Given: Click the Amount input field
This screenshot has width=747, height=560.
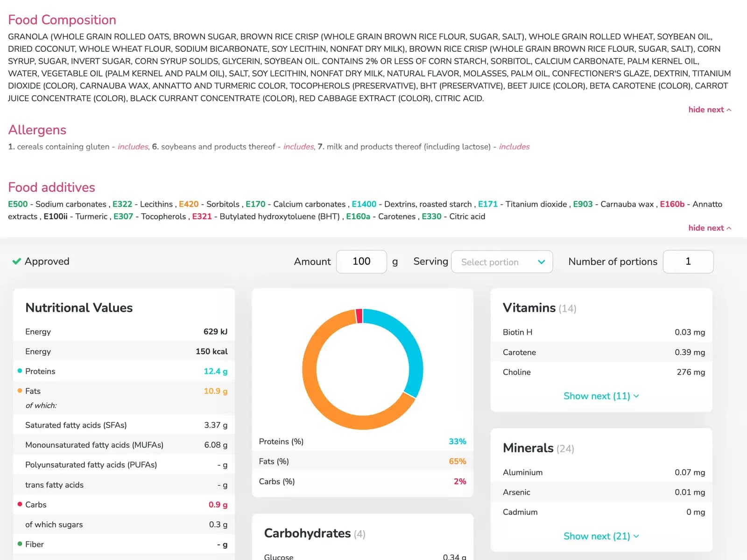Looking at the screenshot, I should point(361,261).
